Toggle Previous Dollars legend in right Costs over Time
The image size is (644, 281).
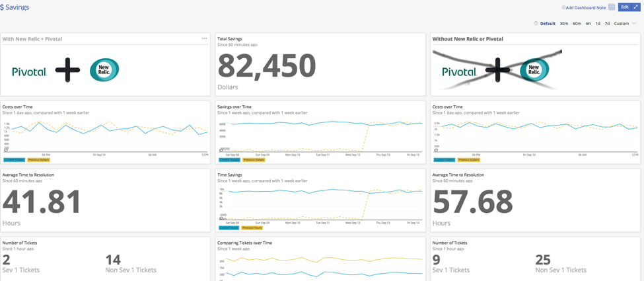[468, 159]
